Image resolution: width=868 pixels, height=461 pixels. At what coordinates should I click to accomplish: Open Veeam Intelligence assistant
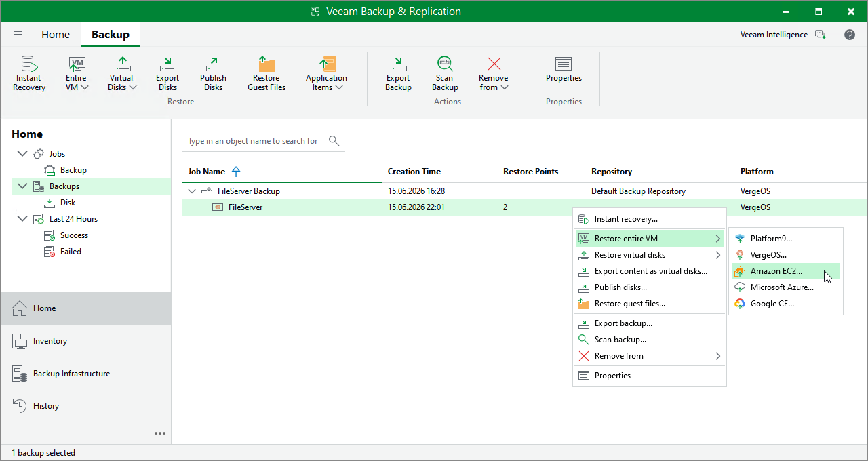point(783,35)
